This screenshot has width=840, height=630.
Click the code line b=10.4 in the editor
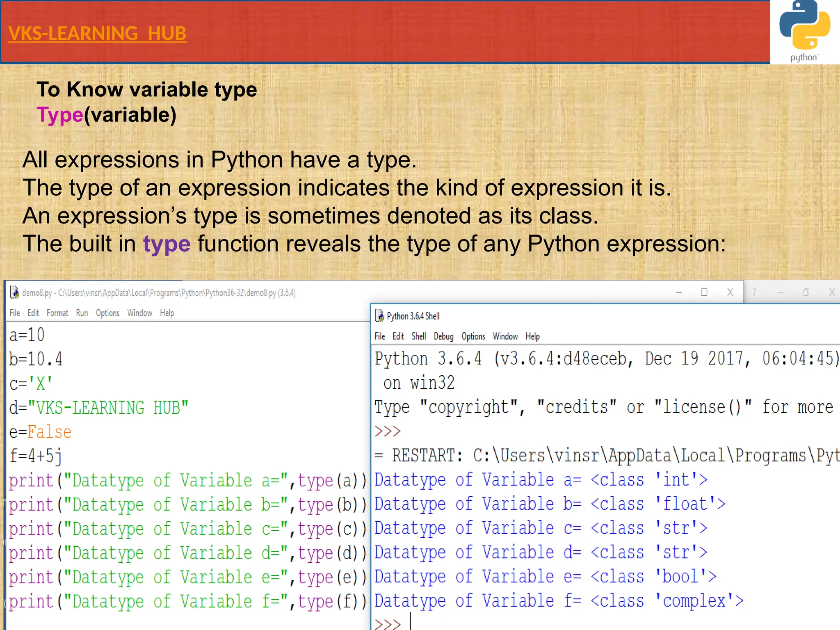coord(36,359)
